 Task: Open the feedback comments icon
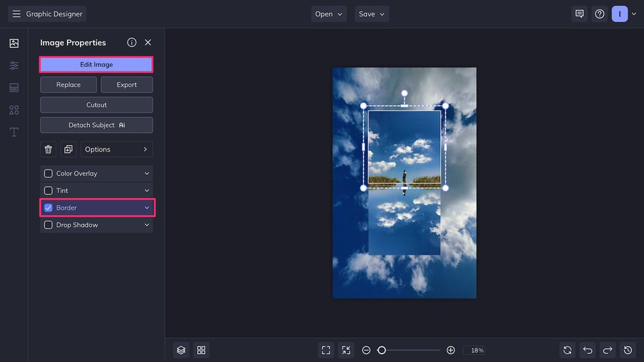(579, 14)
